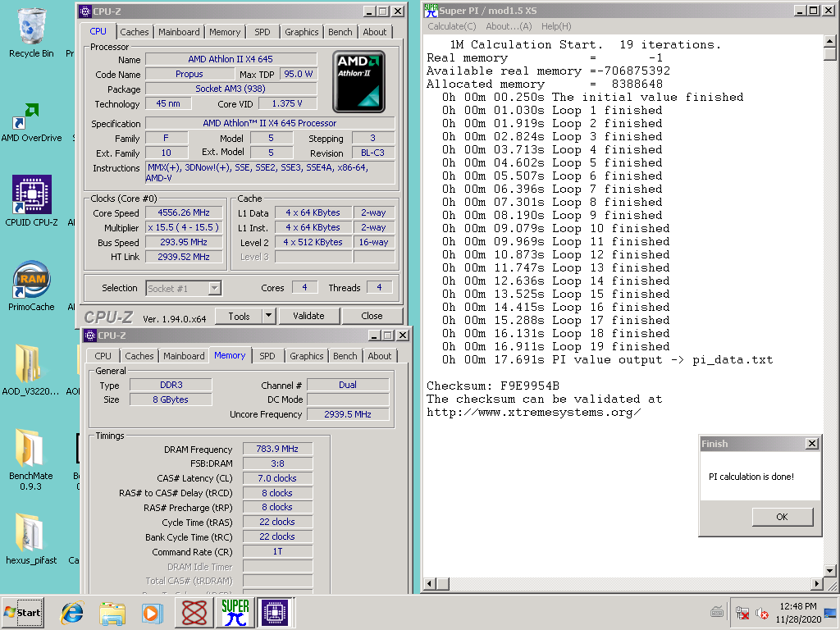Click the Multiplier value x 15.5
Screen dimensions: 840x630
(183, 228)
